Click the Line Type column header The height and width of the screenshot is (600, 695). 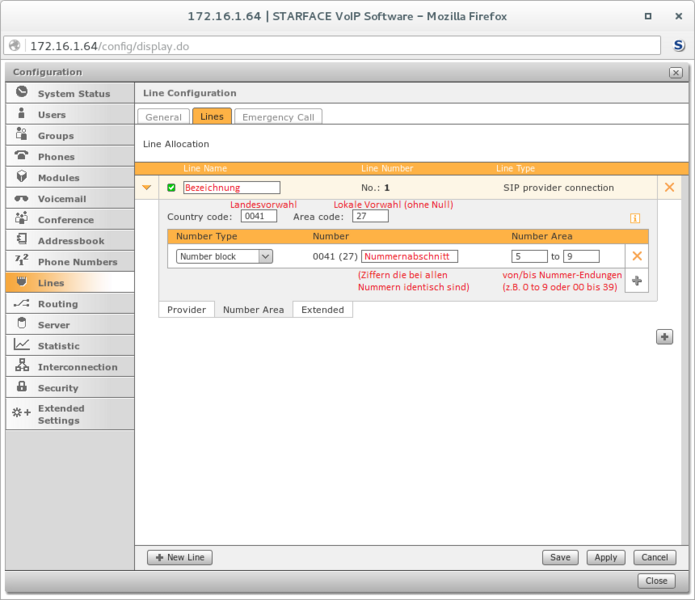pos(515,168)
